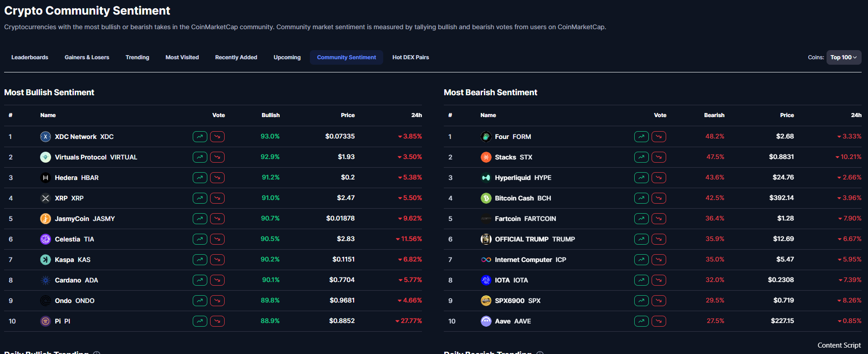Click the Stacks coin logo
The image size is (868, 354).
pyautogui.click(x=486, y=157)
